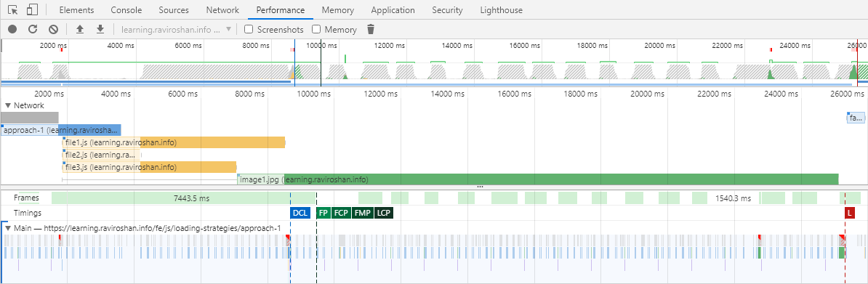The height and width of the screenshot is (284, 868).
Task: Select the image1.jpg network request
Action: 537,179
